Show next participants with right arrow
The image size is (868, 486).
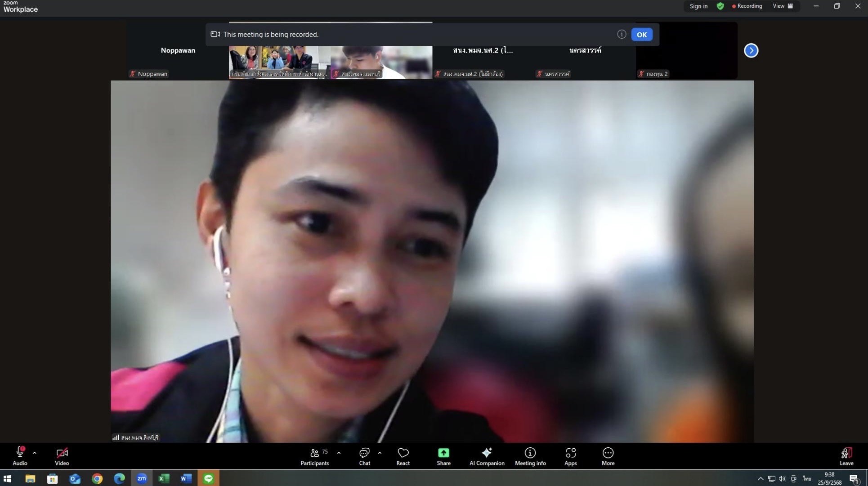pyautogui.click(x=751, y=50)
